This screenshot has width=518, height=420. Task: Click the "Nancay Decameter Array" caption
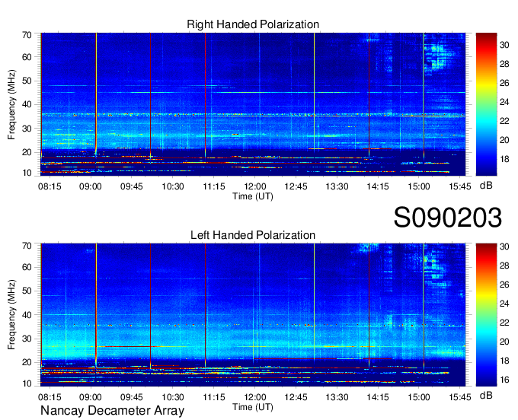pos(112,410)
